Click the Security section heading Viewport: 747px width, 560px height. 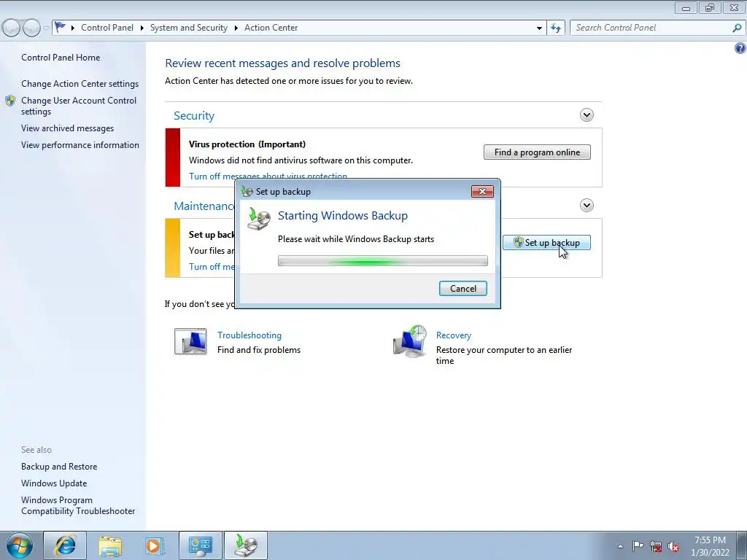click(x=194, y=116)
